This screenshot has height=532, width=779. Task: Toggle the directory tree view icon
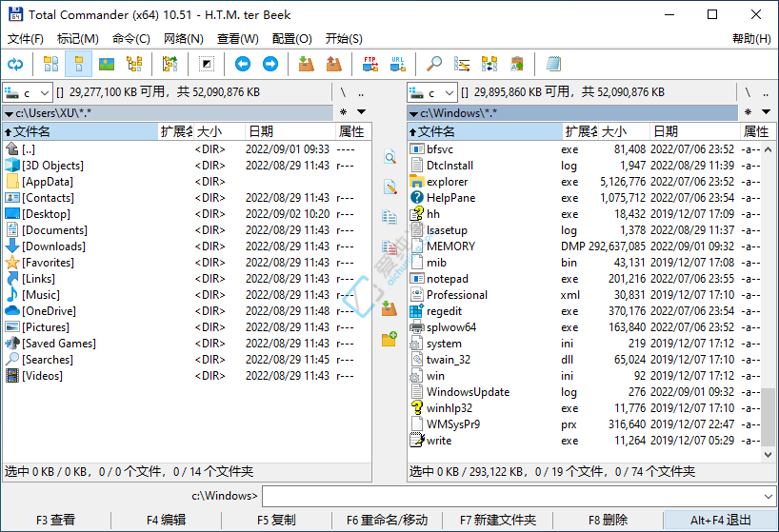134,64
